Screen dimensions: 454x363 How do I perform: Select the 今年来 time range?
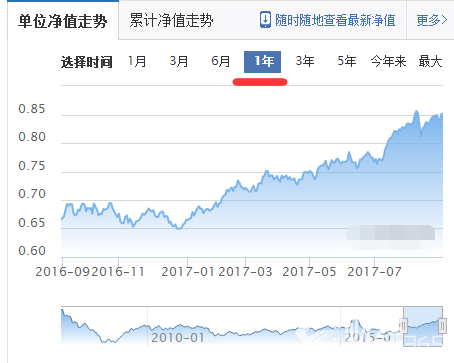pyautogui.click(x=388, y=61)
